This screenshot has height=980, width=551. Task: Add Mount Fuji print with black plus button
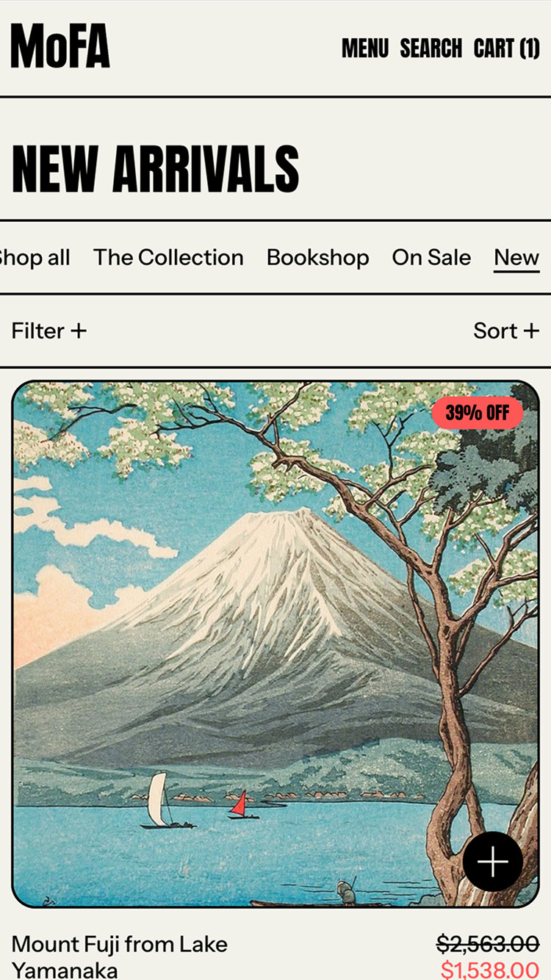click(x=493, y=862)
